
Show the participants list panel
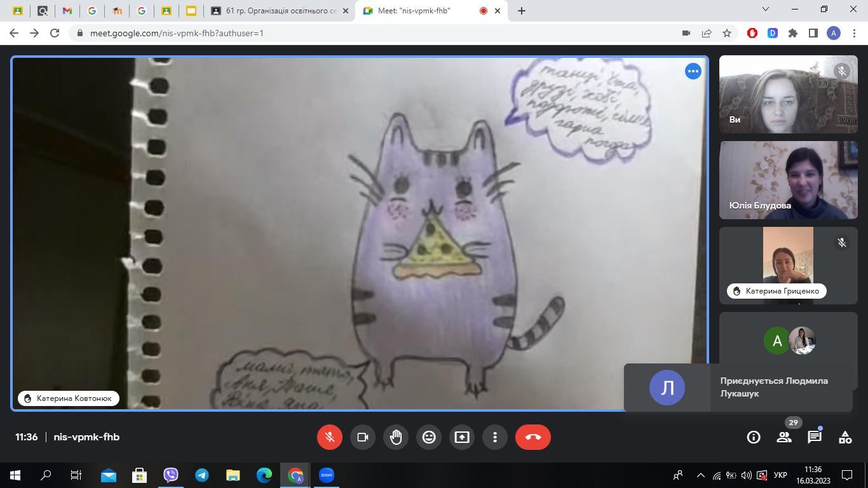(x=784, y=437)
